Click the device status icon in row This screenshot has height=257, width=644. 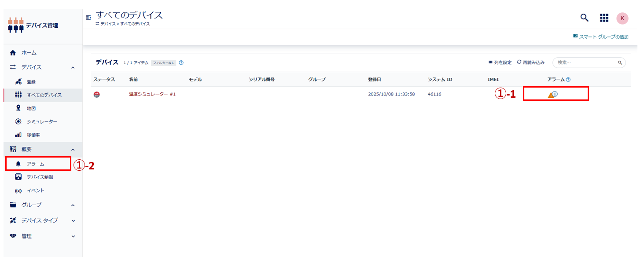(97, 94)
